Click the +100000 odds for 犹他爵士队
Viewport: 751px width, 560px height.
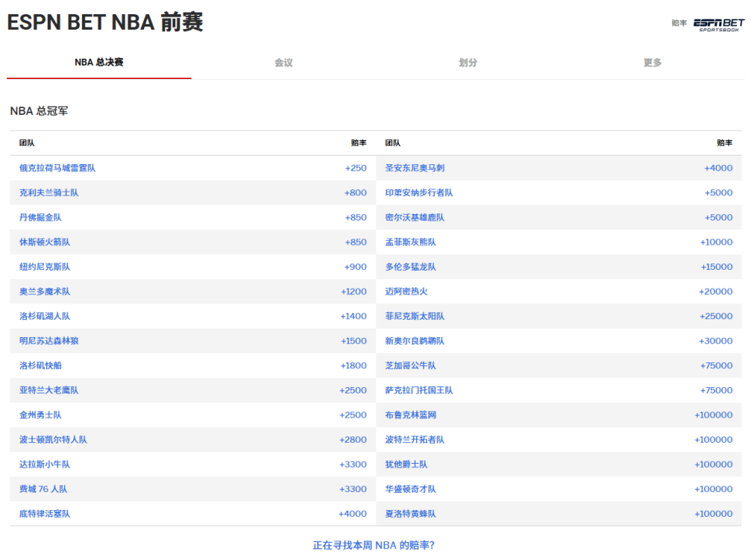click(x=713, y=465)
